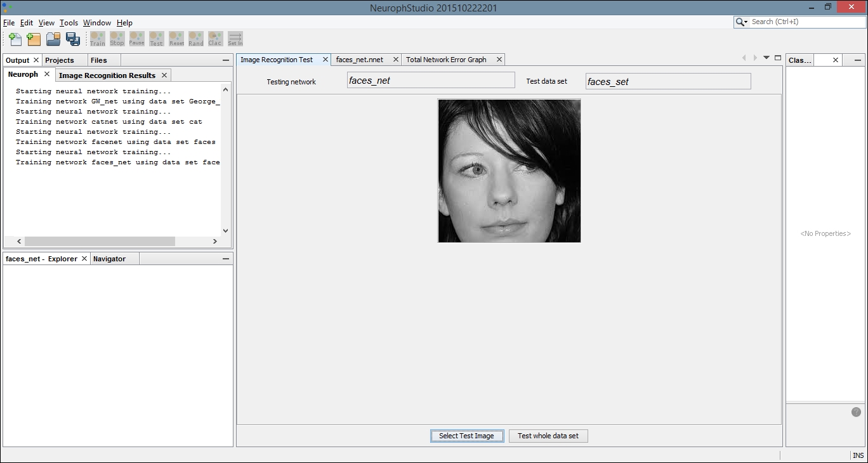This screenshot has width=868, height=463.
Task: Close the Image Recognition Results tab
Action: pyautogui.click(x=164, y=75)
